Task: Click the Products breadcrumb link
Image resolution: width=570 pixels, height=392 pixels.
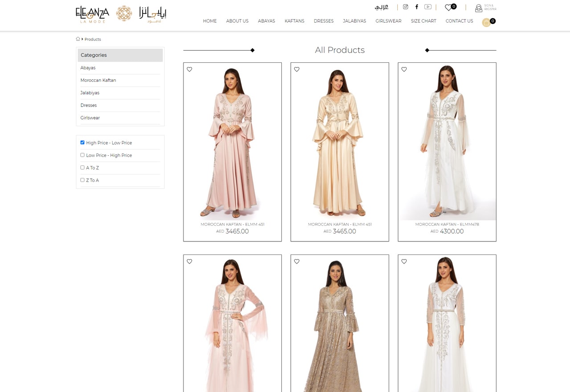Action: click(x=93, y=39)
